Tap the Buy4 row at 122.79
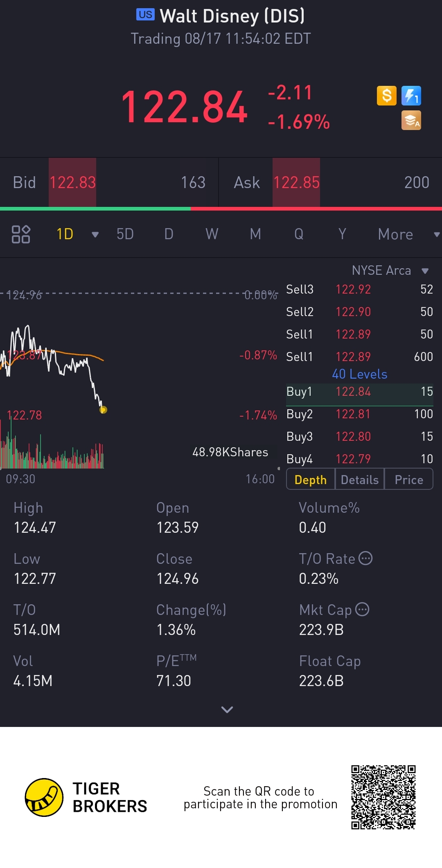 click(x=359, y=459)
